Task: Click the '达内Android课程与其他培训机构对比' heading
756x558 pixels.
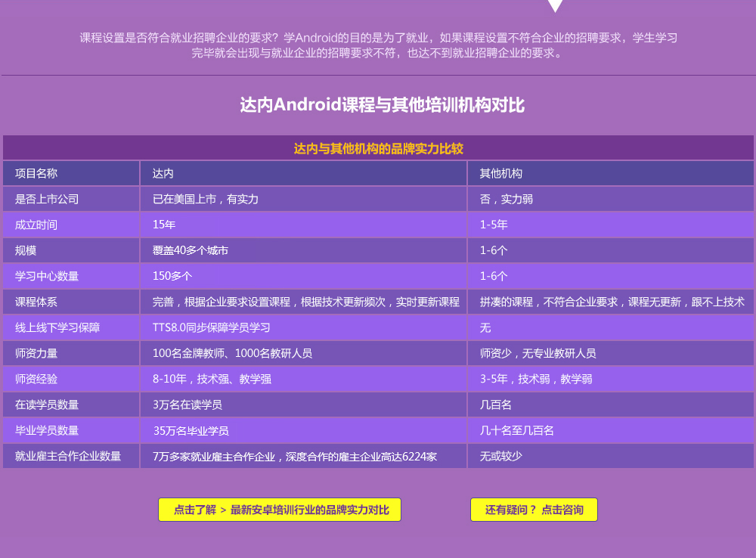Action: (x=382, y=104)
